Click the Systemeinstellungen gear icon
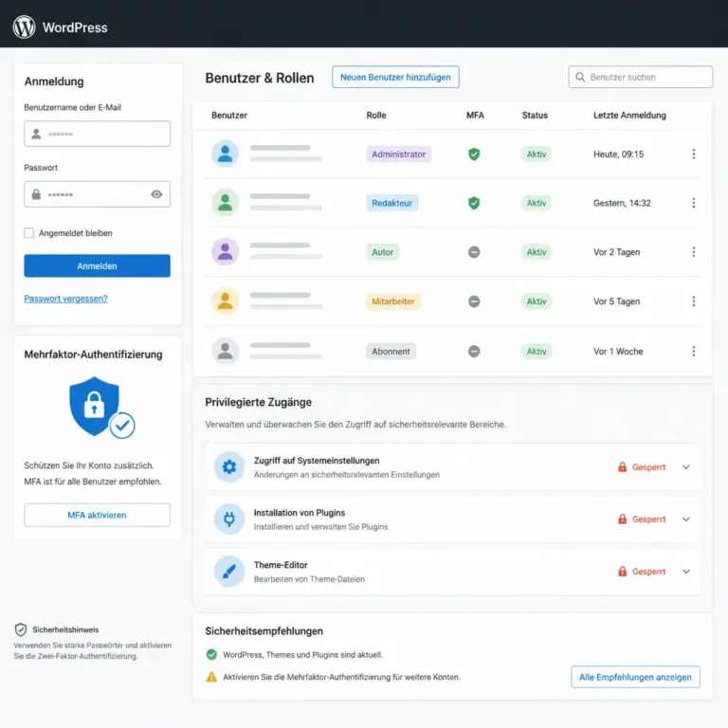 [x=229, y=466]
